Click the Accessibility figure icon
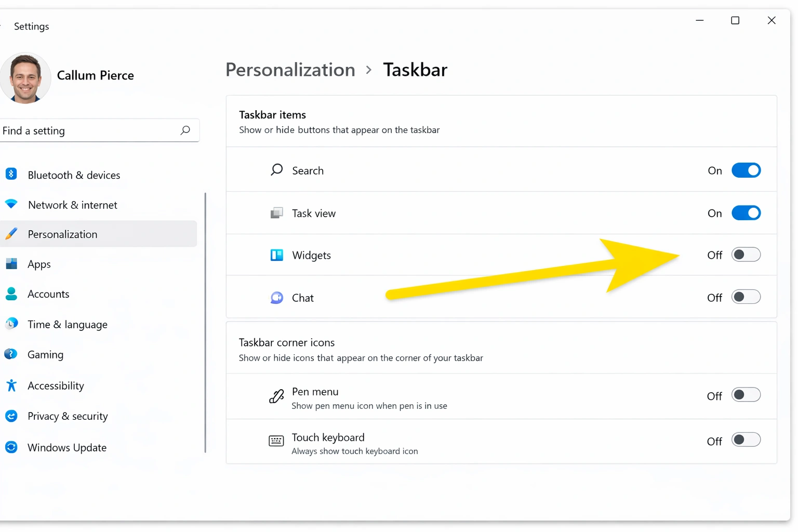This screenshot has height=532, width=798. [x=11, y=385]
